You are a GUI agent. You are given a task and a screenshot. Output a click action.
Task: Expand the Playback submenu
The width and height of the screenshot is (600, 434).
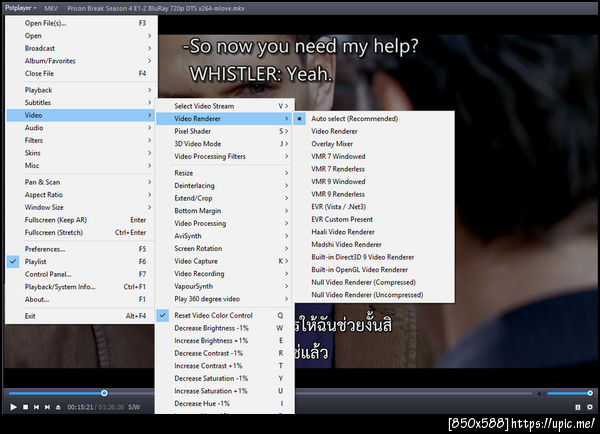80,90
